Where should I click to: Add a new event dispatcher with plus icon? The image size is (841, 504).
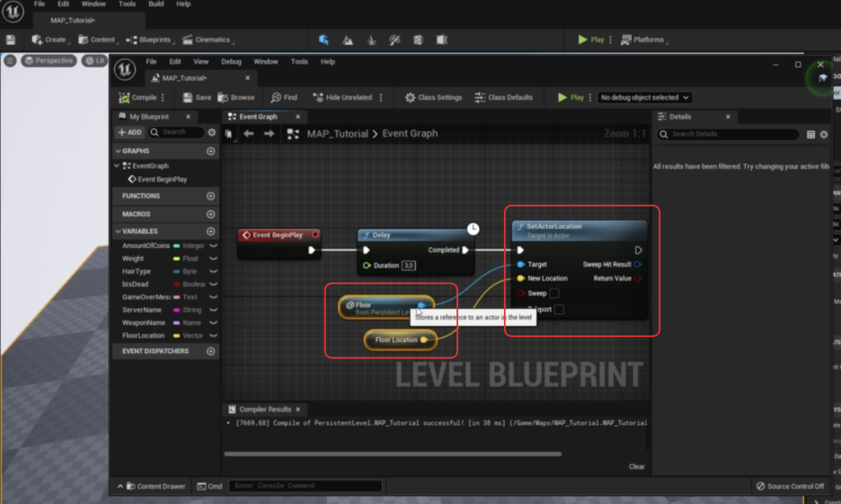211,351
